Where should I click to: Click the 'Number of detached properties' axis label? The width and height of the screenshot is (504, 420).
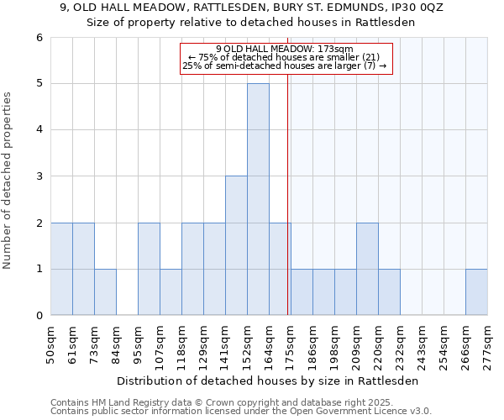(8, 181)
